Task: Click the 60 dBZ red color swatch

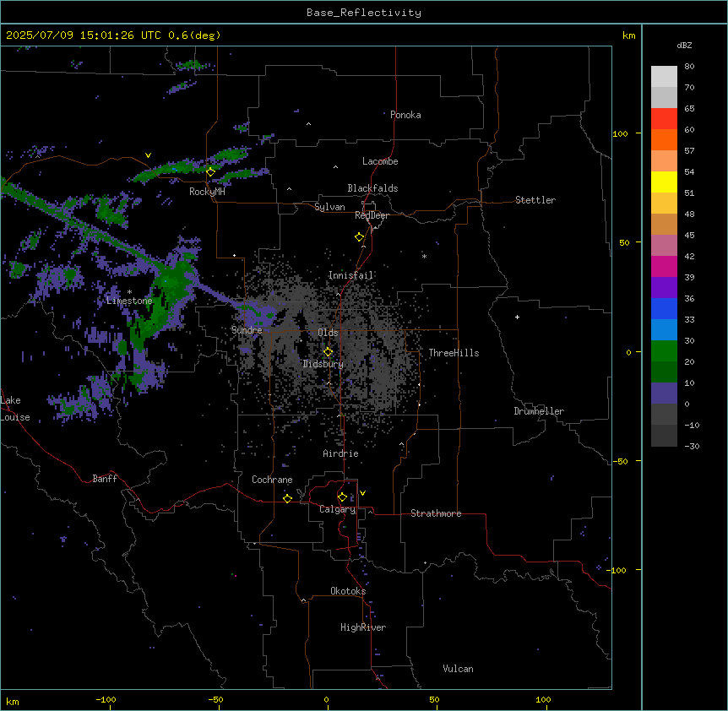Action: coord(664,118)
